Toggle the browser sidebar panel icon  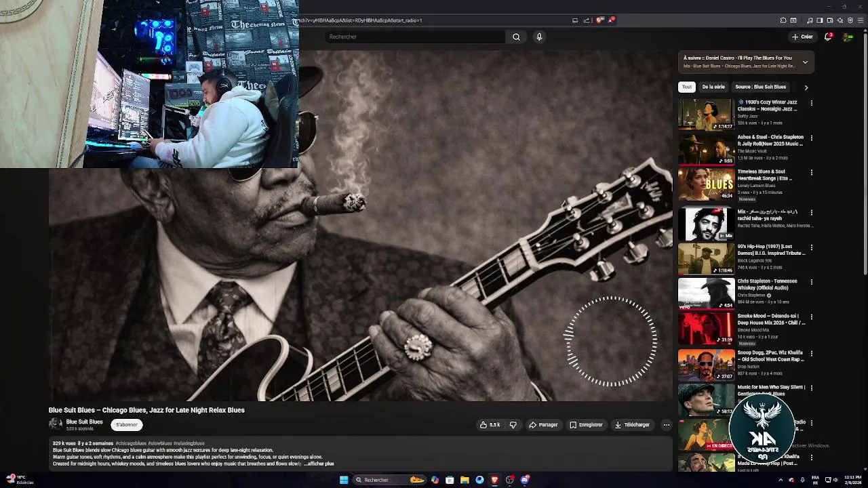(x=820, y=20)
